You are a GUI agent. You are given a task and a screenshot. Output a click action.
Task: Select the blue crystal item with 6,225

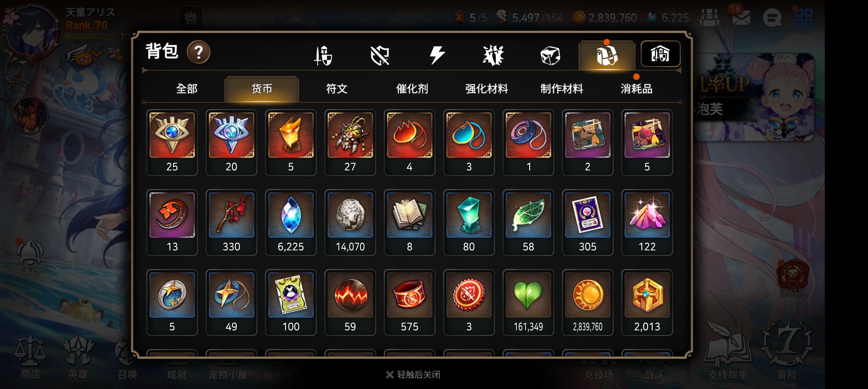290,223
